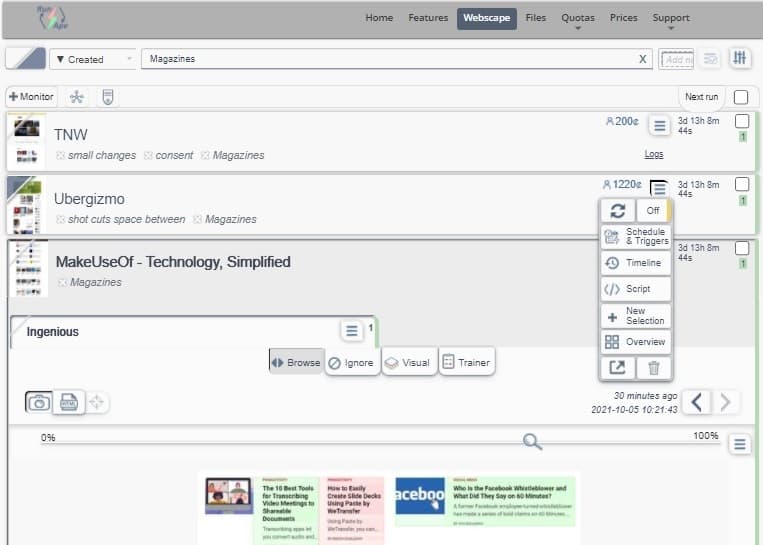Viewport: 763px width, 545px height.
Task: Toggle the Off switch in popup
Action: tap(653, 211)
